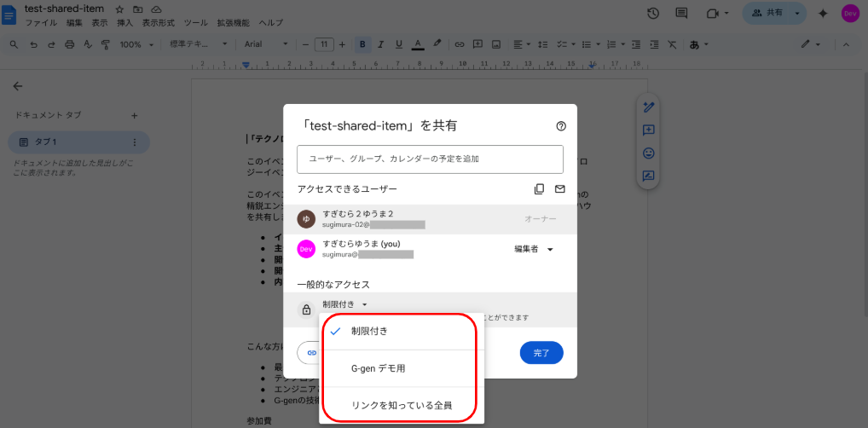Focus the add users or groups field
This screenshot has height=428, width=868.
[x=430, y=159]
